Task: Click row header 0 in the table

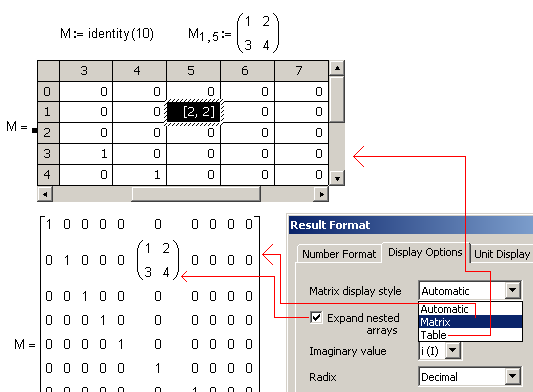Action: 48,91
